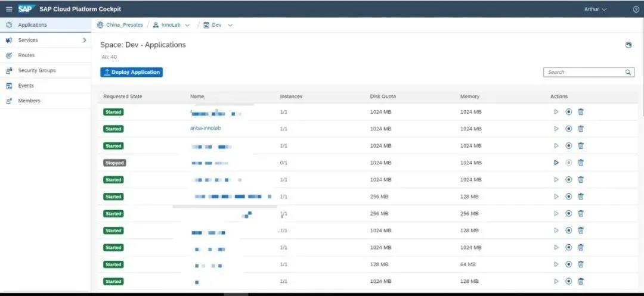Open Services in the sidebar
644x296 pixels.
tap(45, 40)
